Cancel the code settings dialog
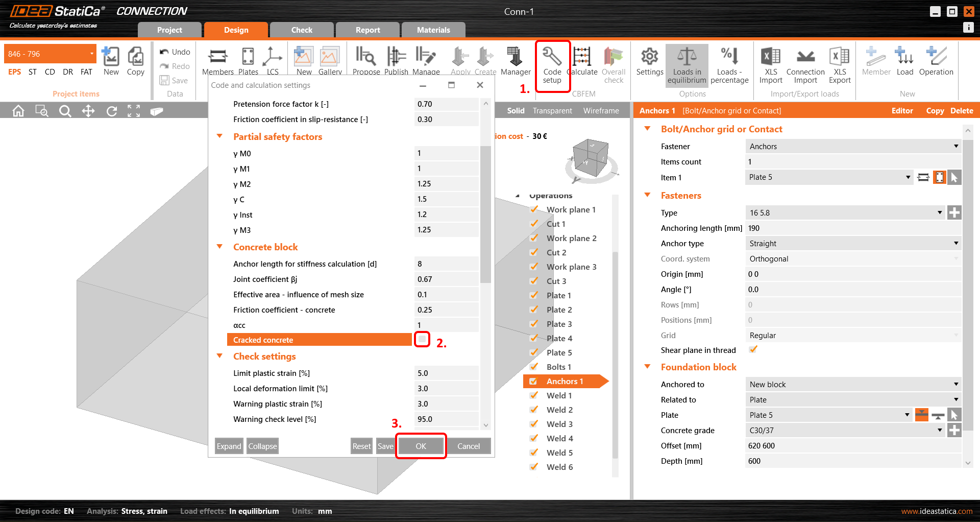Screen dimensions: 980x522 click(x=469, y=446)
